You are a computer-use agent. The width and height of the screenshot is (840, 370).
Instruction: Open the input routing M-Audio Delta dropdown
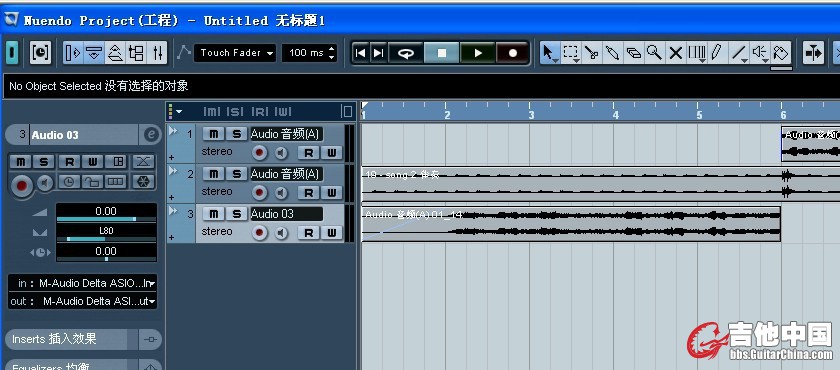pyautogui.click(x=82, y=283)
